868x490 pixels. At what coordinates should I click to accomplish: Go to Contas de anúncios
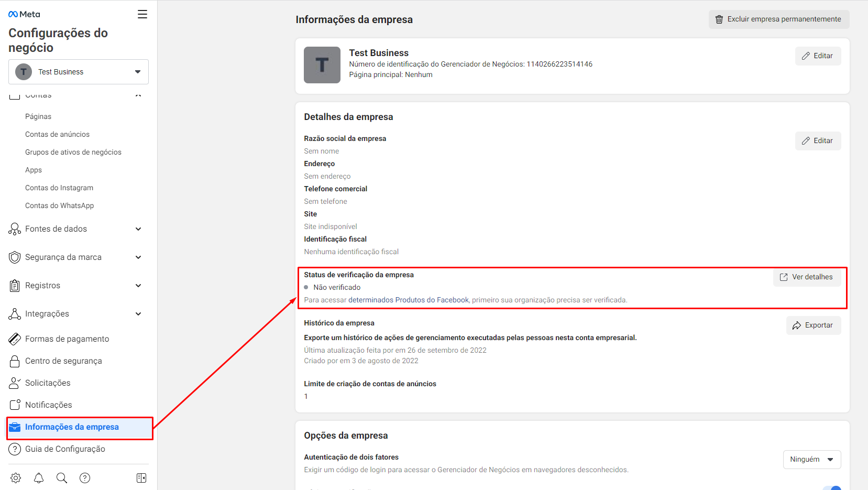(x=57, y=134)
